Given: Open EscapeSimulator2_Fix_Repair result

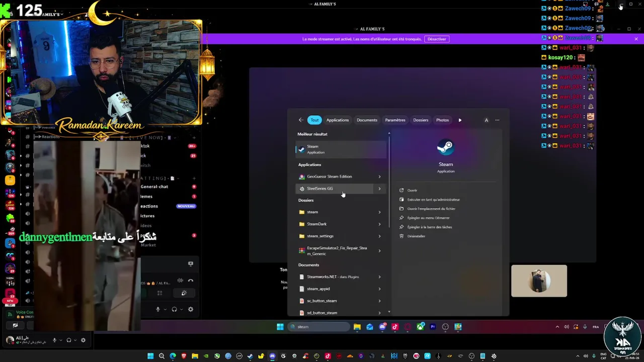Looking at the screenshot, I should (x=335, y=250).
